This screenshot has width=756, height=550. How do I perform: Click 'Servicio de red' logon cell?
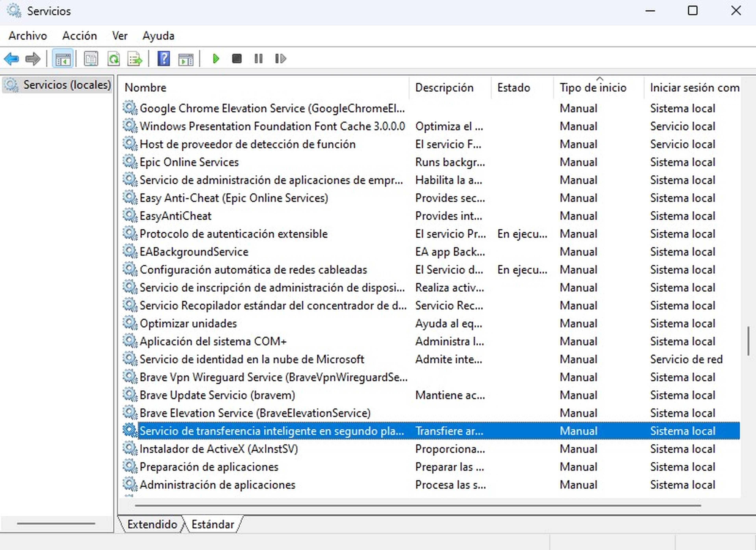pos(686,359)
